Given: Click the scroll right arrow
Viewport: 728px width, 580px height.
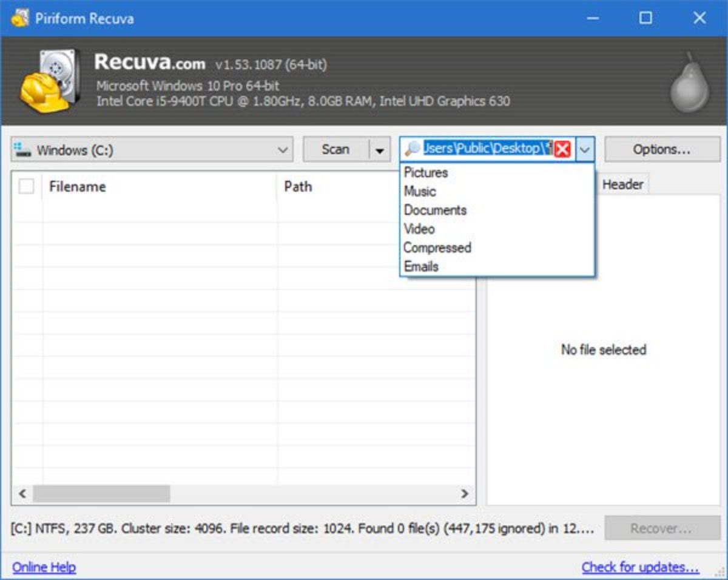Looking at the screenshot, I should coord(465,494).
